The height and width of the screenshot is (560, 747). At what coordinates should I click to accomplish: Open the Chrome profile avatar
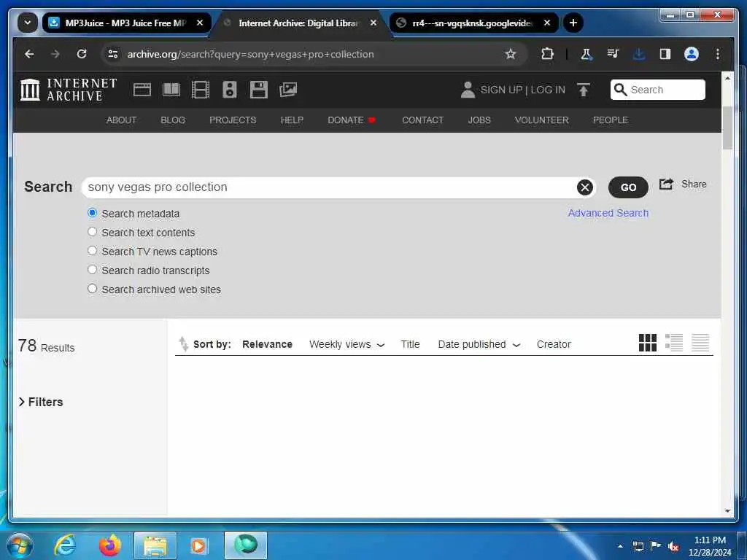click(x=692, y=54)
